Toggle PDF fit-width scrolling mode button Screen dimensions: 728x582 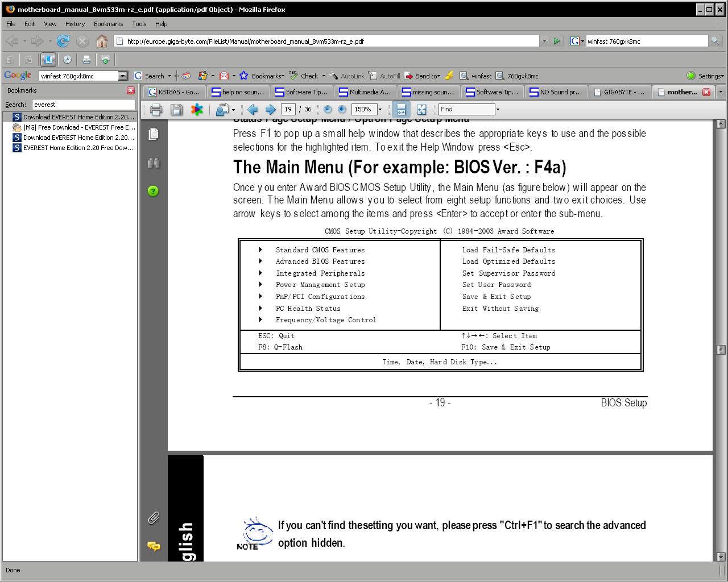pyautogui.click(x=401, y=110)
